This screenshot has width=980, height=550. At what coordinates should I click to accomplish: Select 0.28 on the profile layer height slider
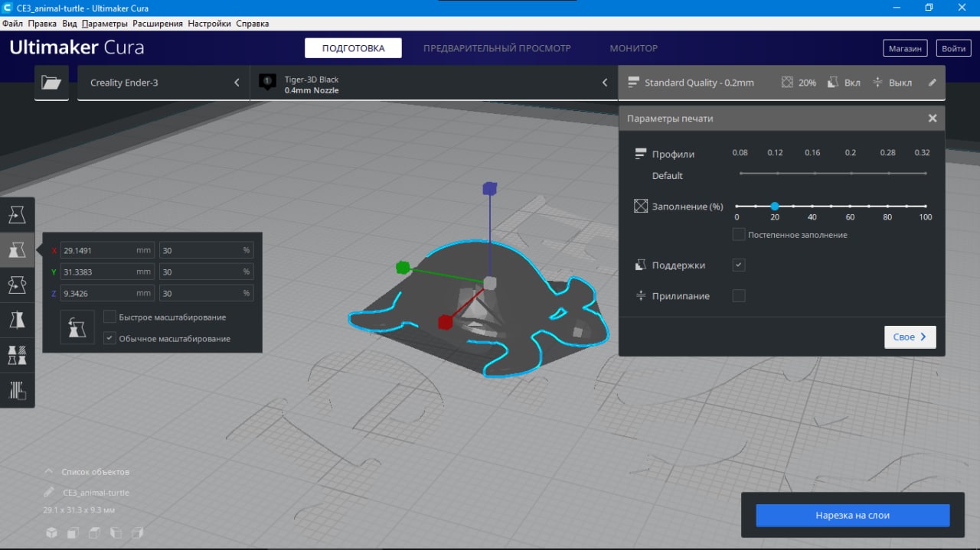pos(888,173)
